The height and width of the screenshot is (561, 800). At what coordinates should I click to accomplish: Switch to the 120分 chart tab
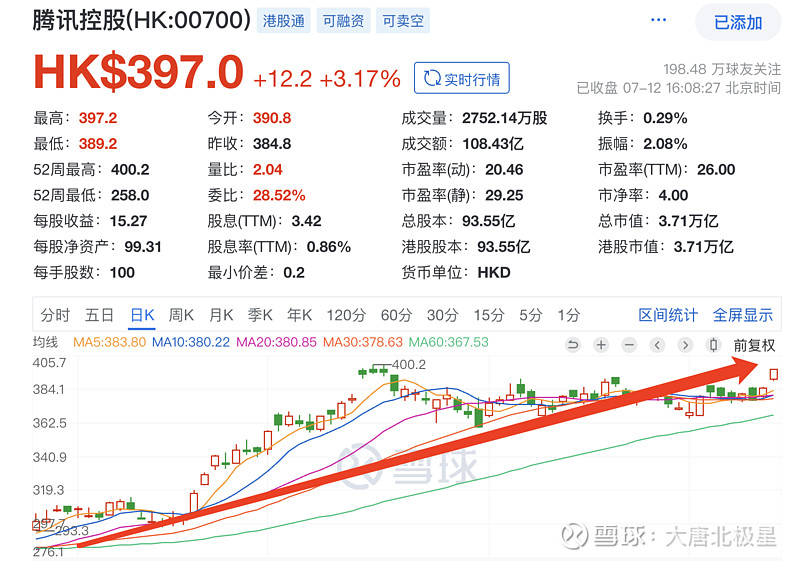[x=346, y=315]
